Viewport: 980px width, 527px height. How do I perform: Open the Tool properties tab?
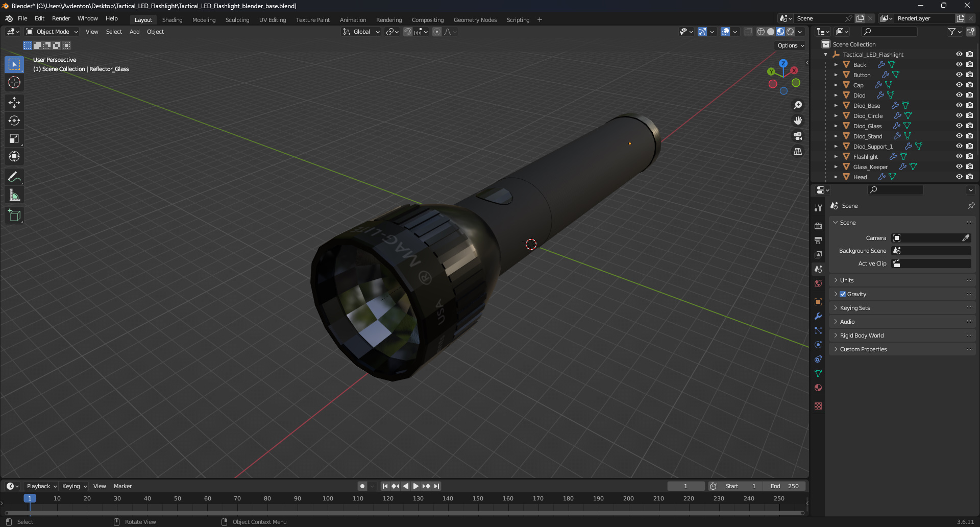coord(818,208)
